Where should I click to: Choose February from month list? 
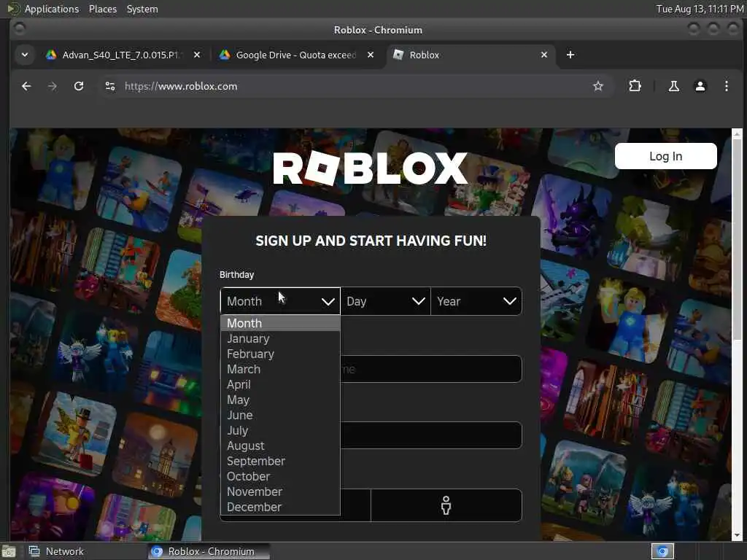pyautogui.click(x=280, y=354)
